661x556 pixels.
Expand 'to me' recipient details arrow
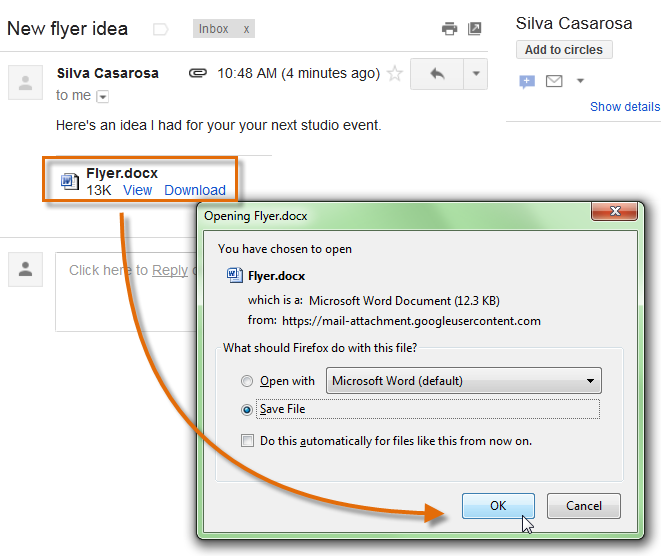102,97
